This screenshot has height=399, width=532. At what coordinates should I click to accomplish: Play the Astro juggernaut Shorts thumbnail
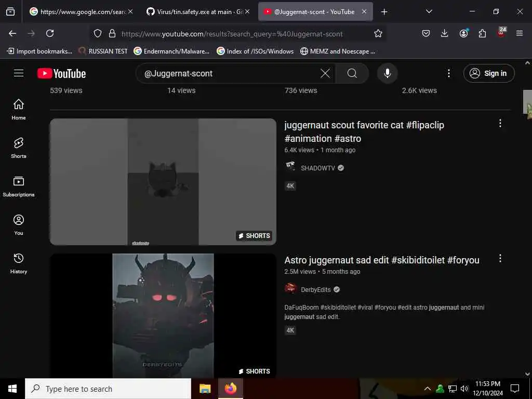tap(163, 315)
